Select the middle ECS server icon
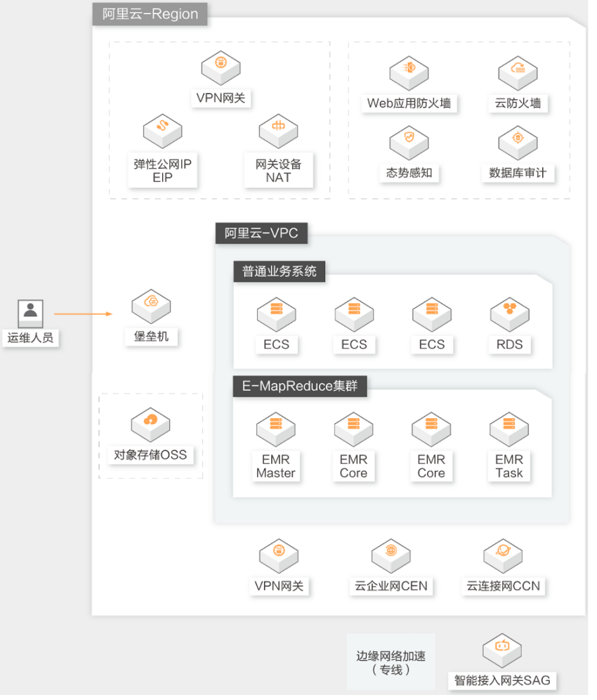 pyautogui.click(x=354, y=314)
